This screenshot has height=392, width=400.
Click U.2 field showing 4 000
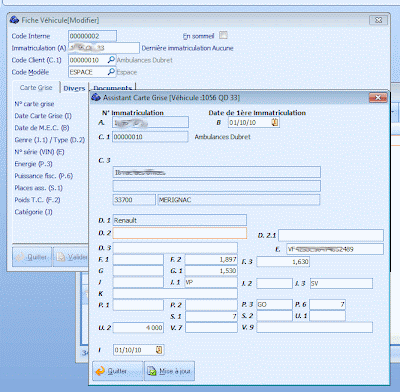(138, 328)
